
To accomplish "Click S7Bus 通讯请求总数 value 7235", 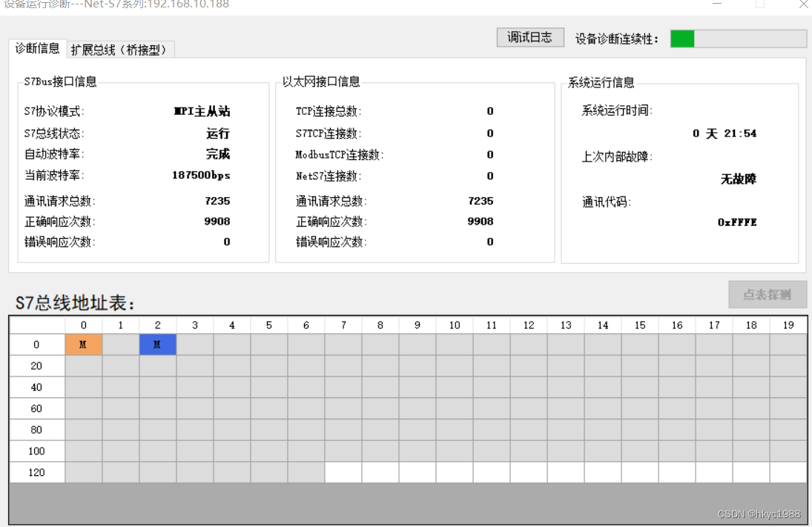I will pyautogui.click(x=217, y=201).
